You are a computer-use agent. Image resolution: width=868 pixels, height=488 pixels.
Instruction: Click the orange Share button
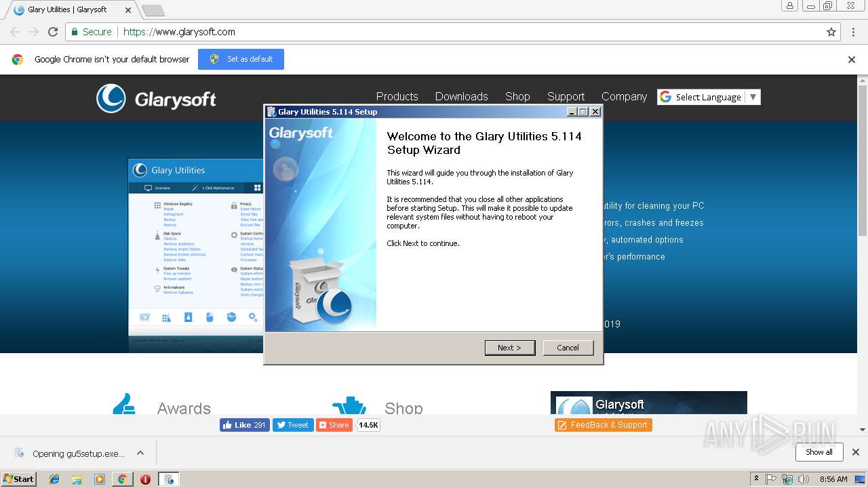pyautogui.click(x=334, y=425)
